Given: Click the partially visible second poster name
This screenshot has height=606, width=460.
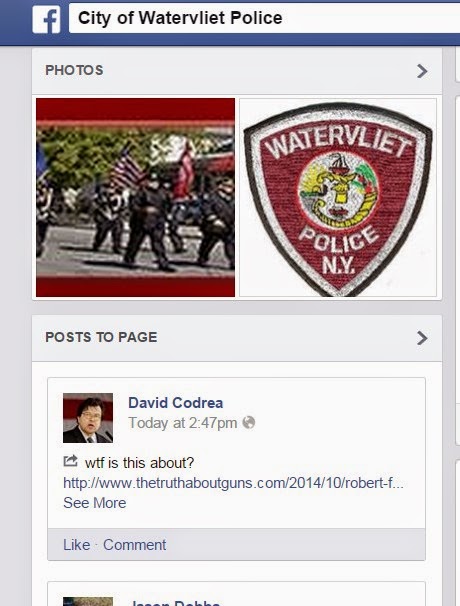Looking at the screenshot, I should [175, 603].
